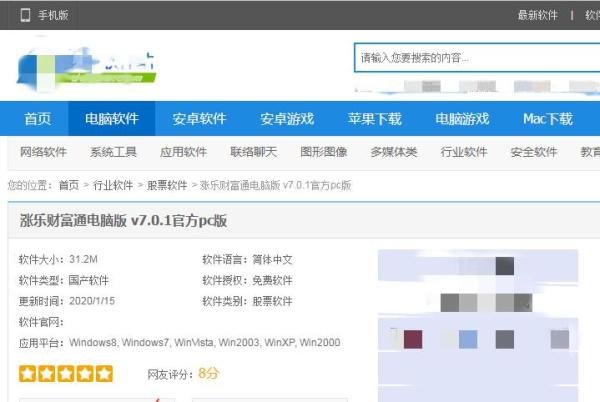Screen dimensions: 600x402
Task: Select the Mac下载 navigation tab
Action: coord(548,119)
